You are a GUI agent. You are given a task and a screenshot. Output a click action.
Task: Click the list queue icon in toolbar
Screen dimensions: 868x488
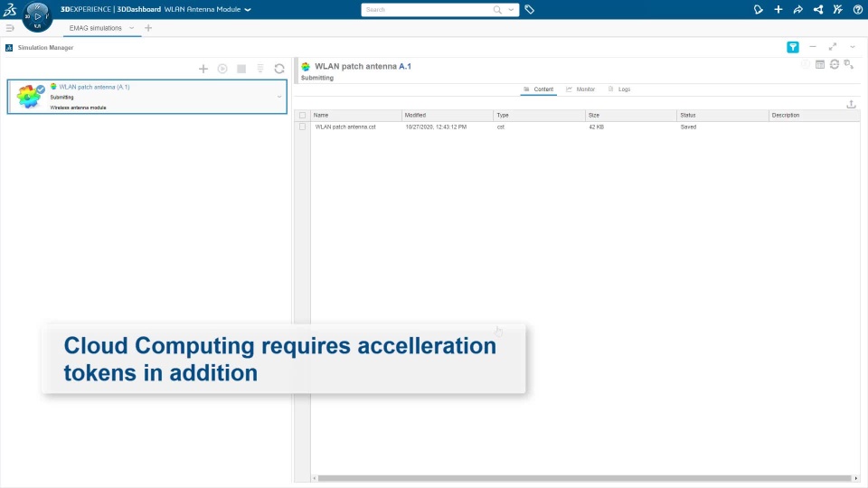tap(260, 69)
